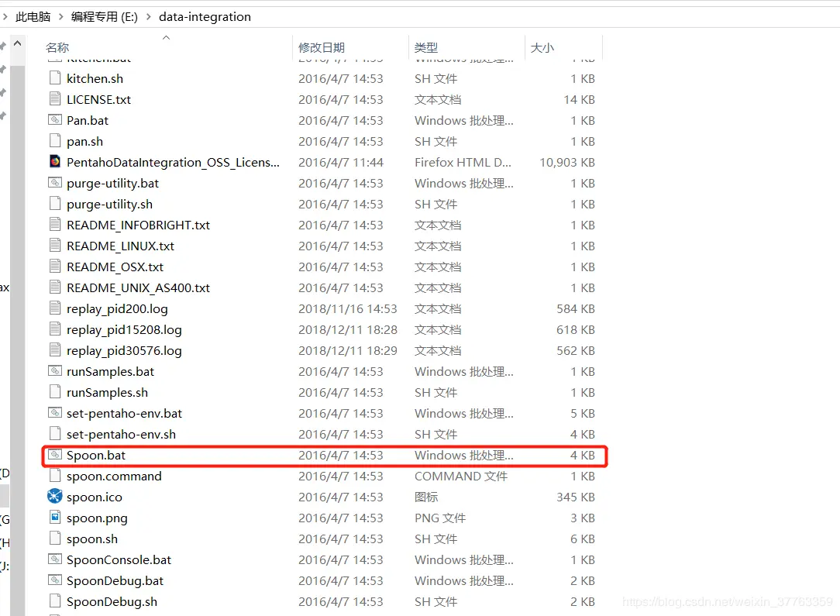
Task: Click the SpoonDebug.sh file icon
Action: pyautogui.click(x=55, y=601)
